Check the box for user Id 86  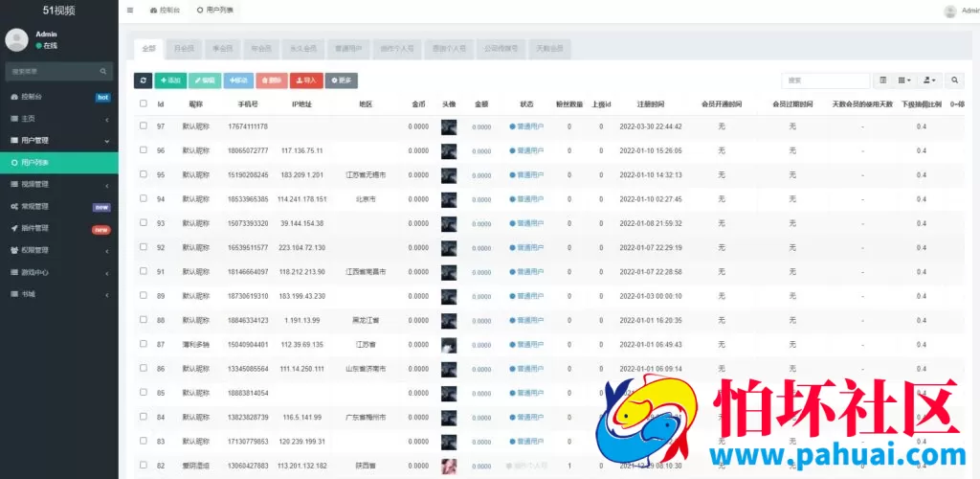coord(144,368)
